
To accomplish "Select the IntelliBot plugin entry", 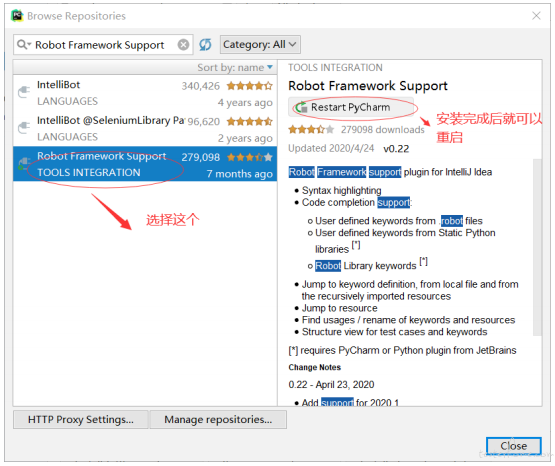I will point(145,93).
